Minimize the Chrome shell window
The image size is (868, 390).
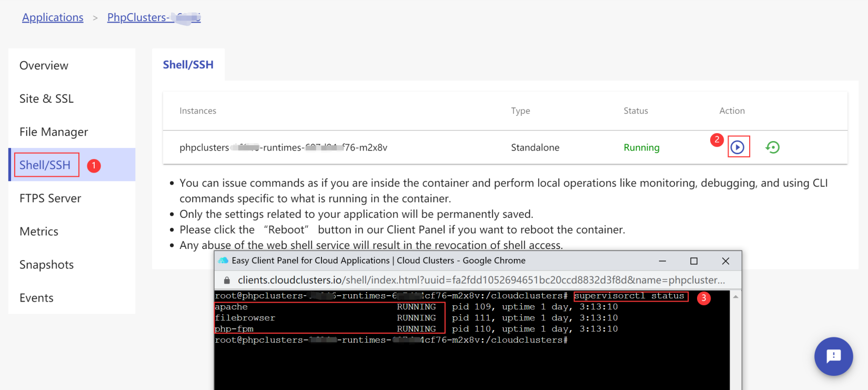click(662, 261)
